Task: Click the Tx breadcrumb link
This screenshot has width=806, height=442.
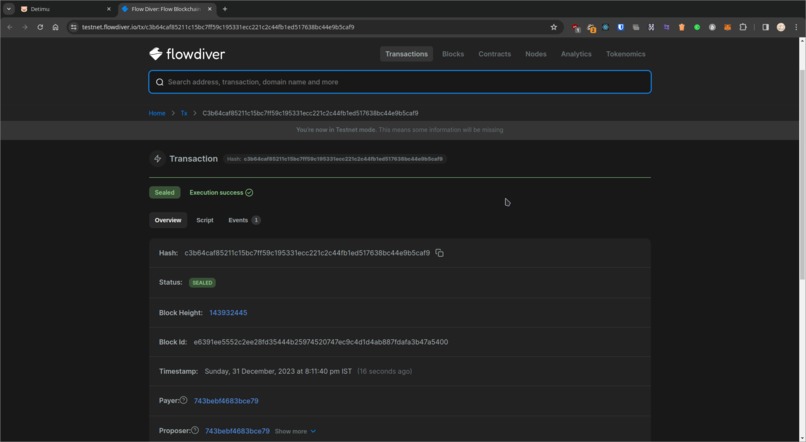Action: (184, 113)
